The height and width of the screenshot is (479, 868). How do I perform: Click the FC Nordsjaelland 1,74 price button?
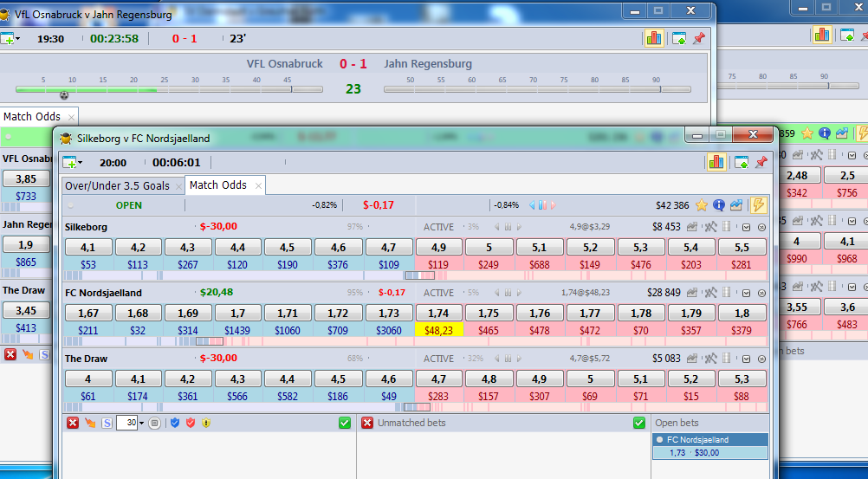click(438, 313)
